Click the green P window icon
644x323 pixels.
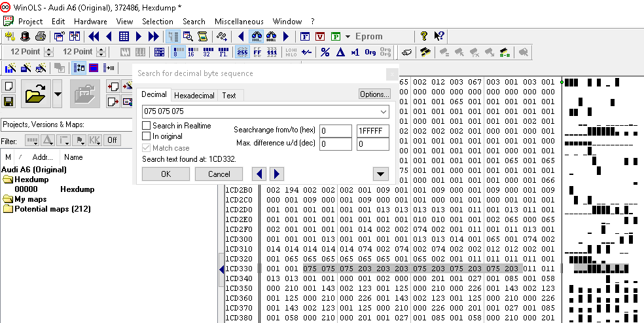(336, 37)
